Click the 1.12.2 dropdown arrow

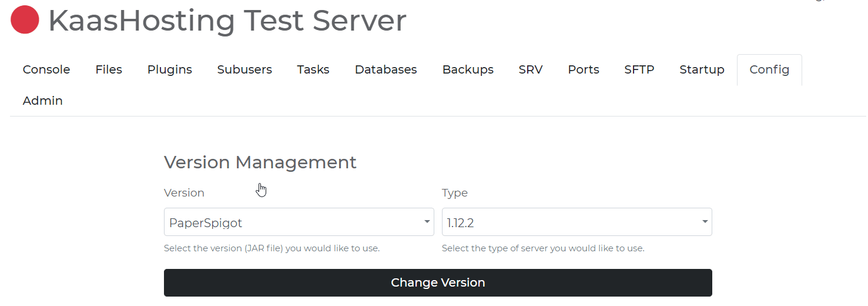coord(705,222)
